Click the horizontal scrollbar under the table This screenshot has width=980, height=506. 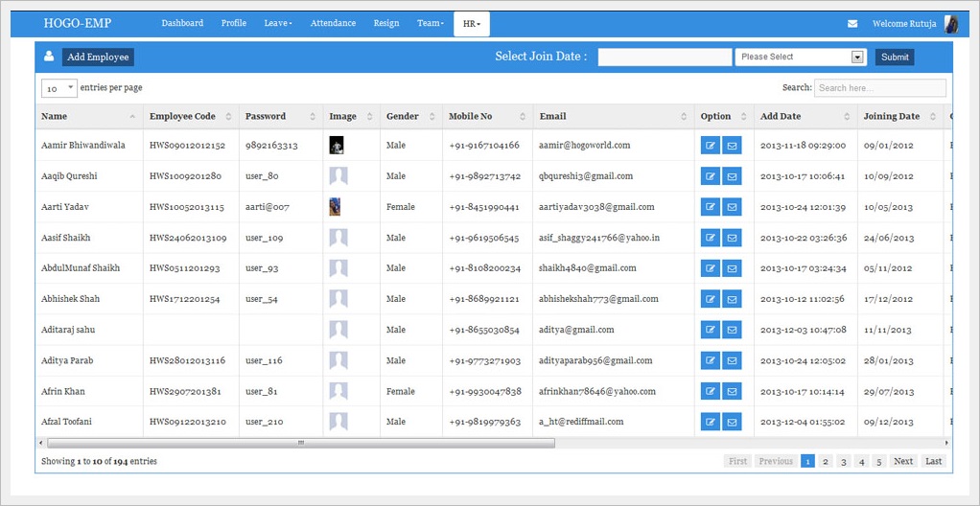coord(299,443)
